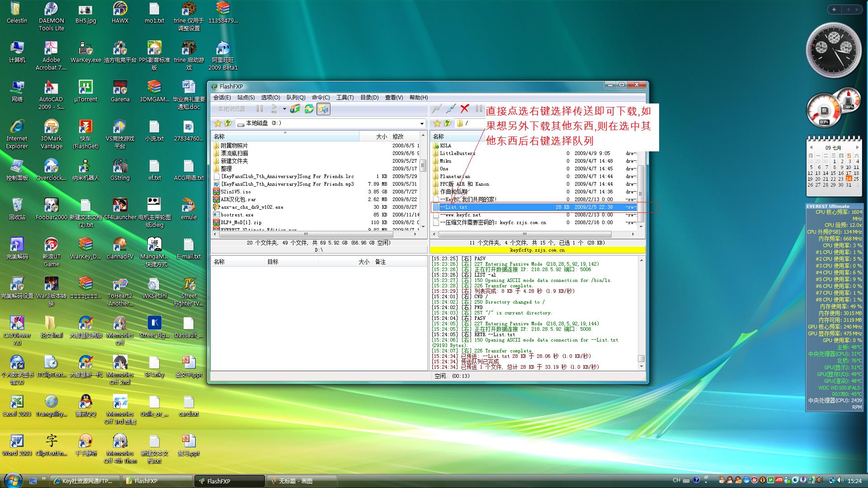Click the remote pane parent folder icon
Image resolution: width=868 pixels, height=488 pixels.
[448, 123]
